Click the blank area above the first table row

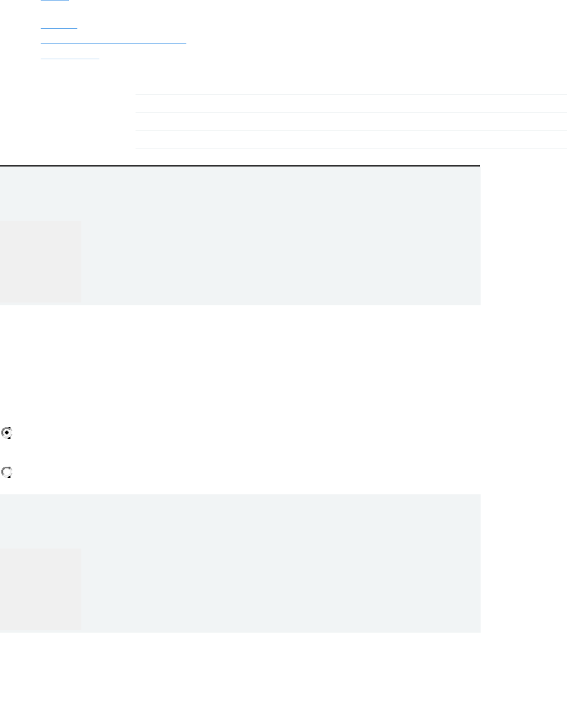point(351,79)
